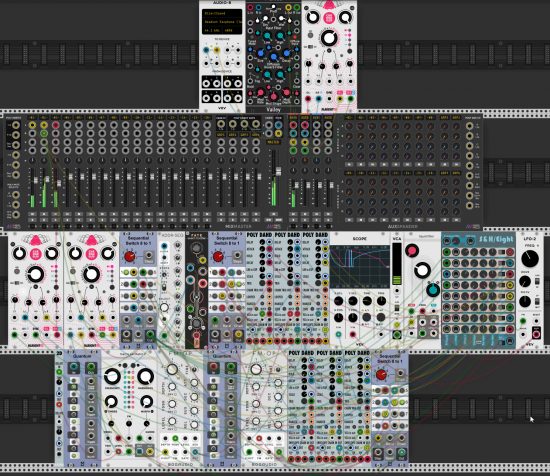
Task: Click the Plateau Wet knob
Action: pyautogui.click(x=282, y=18)
